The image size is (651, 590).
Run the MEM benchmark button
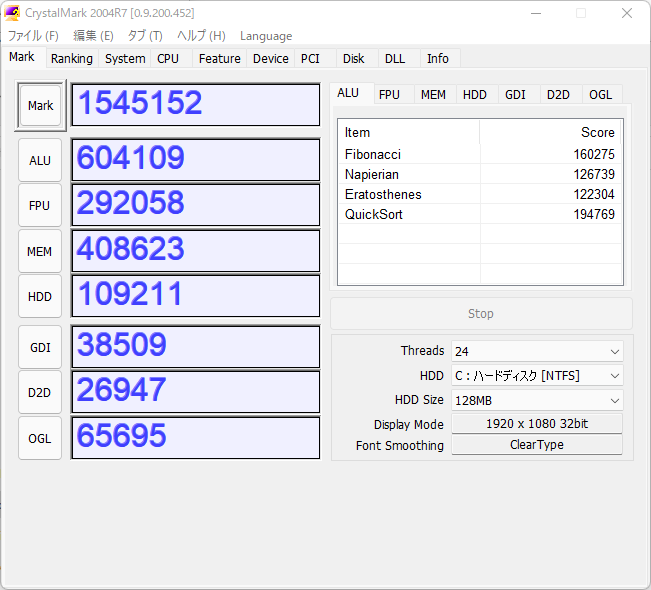[x=40, y=251]
